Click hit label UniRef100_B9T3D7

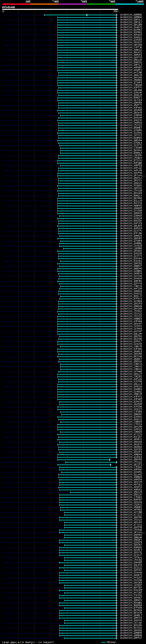tap(131, 588)
